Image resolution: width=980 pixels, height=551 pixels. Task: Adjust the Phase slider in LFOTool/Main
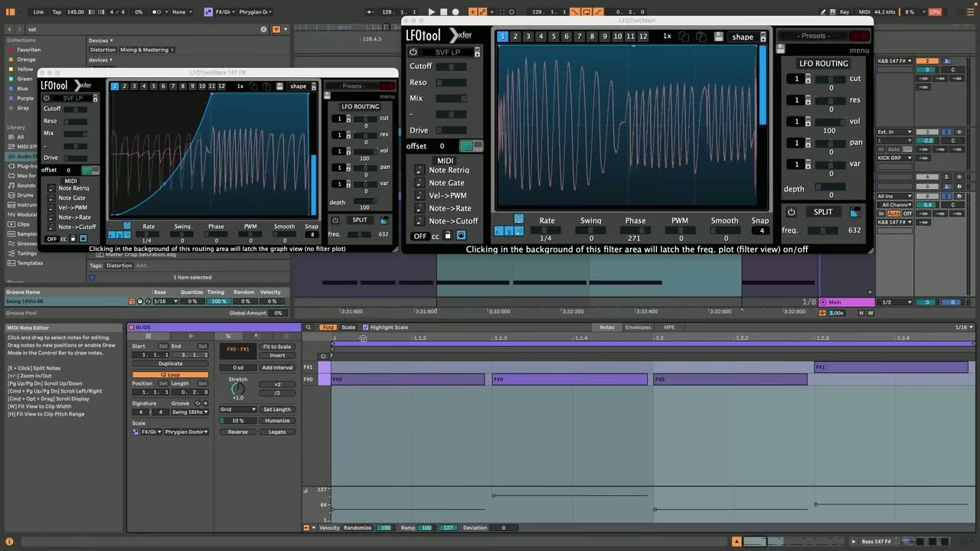pyautogui.click(x=634, y=230)
